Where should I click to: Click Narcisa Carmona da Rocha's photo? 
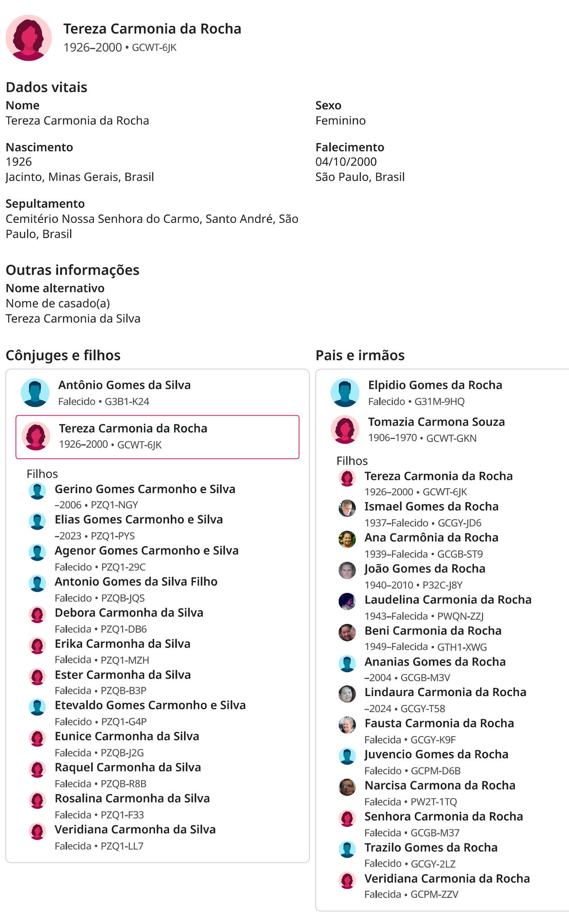(x=347, y=787)
